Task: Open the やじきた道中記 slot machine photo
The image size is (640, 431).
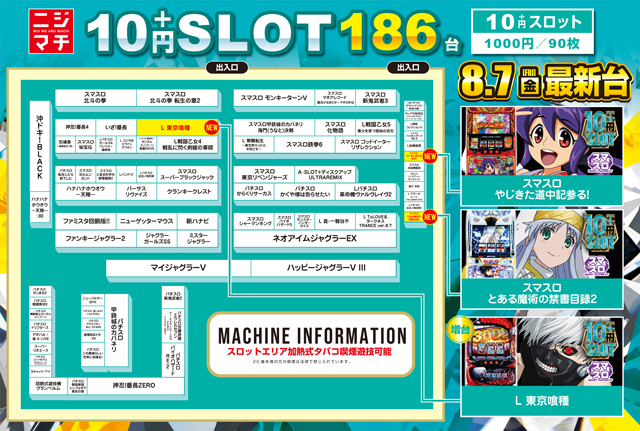Action: click(x=491, y=140)
